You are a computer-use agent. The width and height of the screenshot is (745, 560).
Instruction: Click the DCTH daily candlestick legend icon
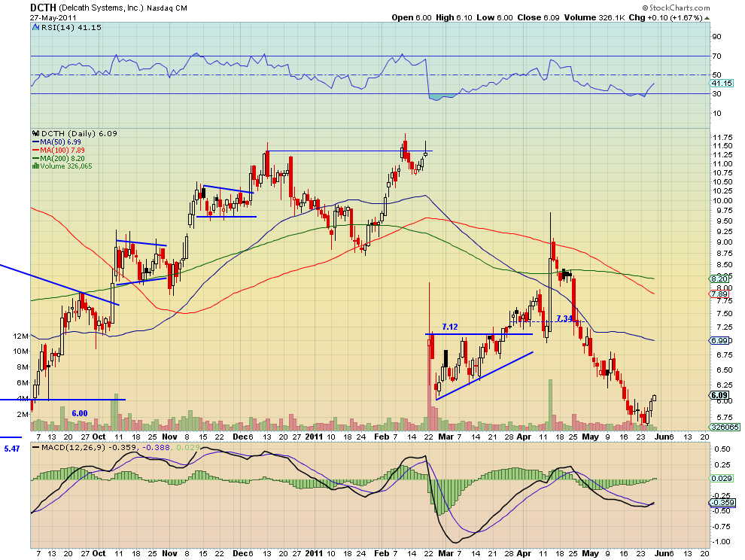pos(35,133)
